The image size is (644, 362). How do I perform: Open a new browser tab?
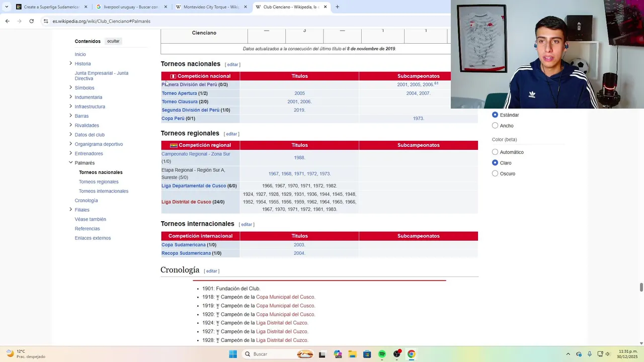(x=337, y=7)
